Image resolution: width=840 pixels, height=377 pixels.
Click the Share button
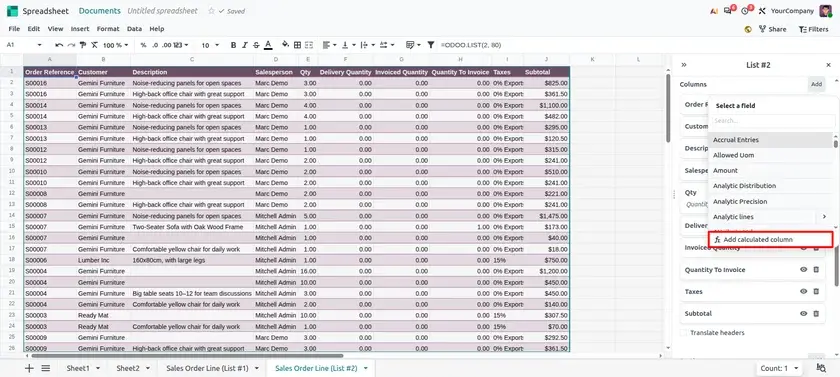pos(772,29)
